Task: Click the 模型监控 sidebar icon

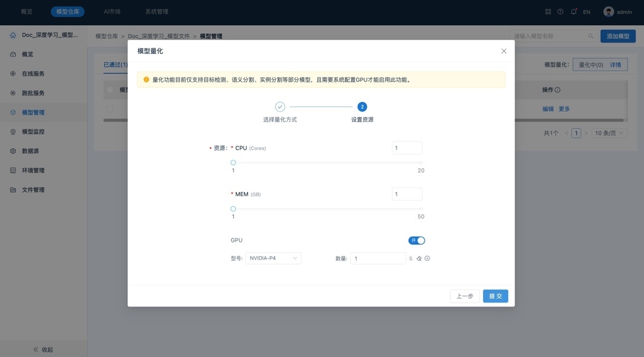Action: [x=13, y=132]
